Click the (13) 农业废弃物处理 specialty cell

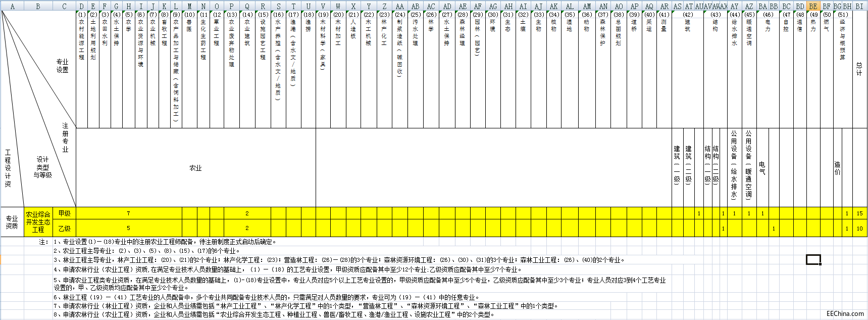(x=232, y=69)
